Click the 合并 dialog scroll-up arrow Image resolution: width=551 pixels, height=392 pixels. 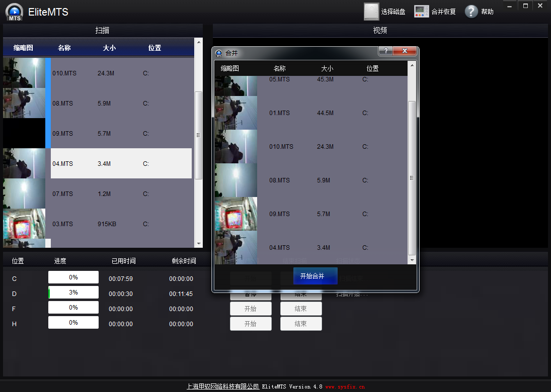point(412,65)
